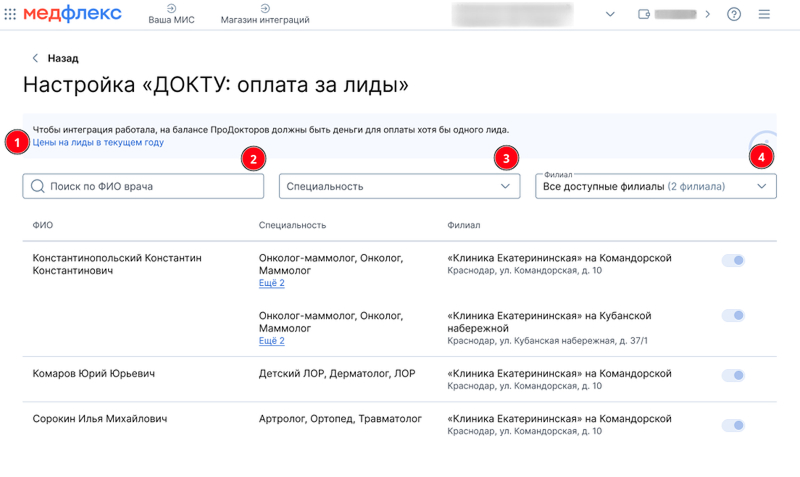Toggle Konstantinopolsky at Kubanskaya naberezhnaya branch
The width and height of the screenshot is (800, 477).
click(x=733, y=316)
